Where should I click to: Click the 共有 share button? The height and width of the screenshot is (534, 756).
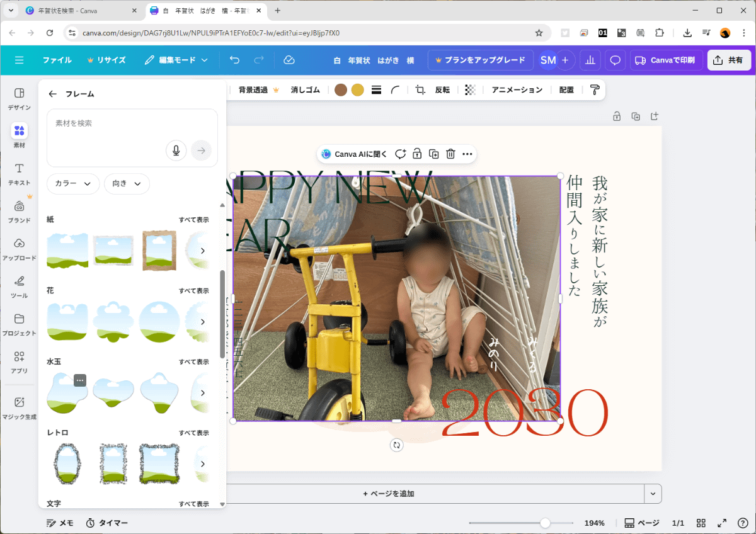(x=729, y=60)
